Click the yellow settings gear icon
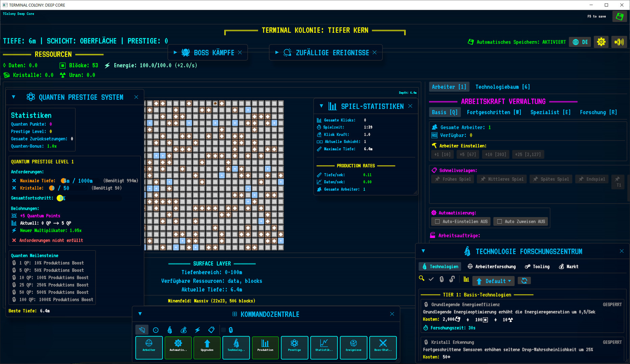 click(601, 42)
